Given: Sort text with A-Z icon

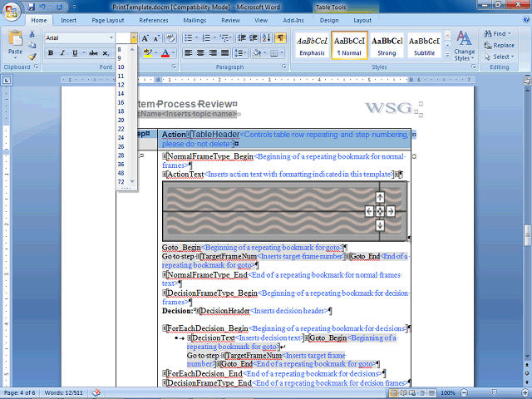Looking at the screenshot, I should pyautogui.click(x=266, y=38).
